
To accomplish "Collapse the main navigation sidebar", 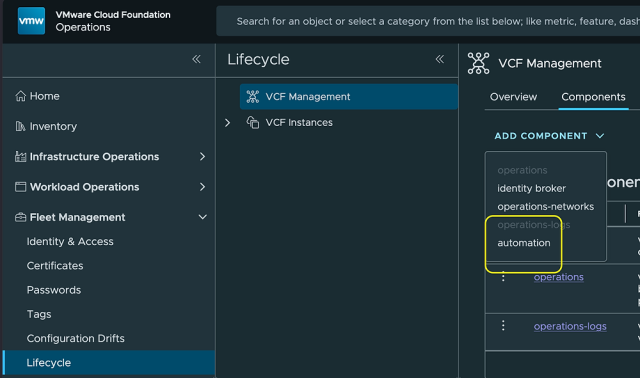I will coord(196,59).
